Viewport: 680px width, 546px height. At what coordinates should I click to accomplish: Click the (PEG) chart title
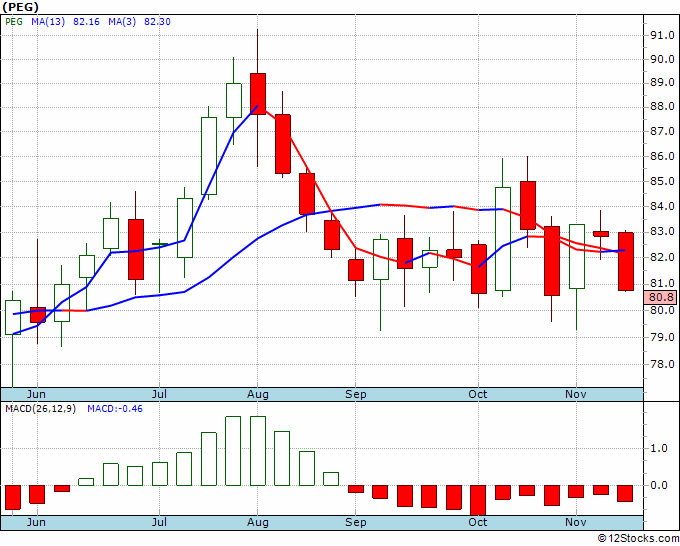[20, 7]
